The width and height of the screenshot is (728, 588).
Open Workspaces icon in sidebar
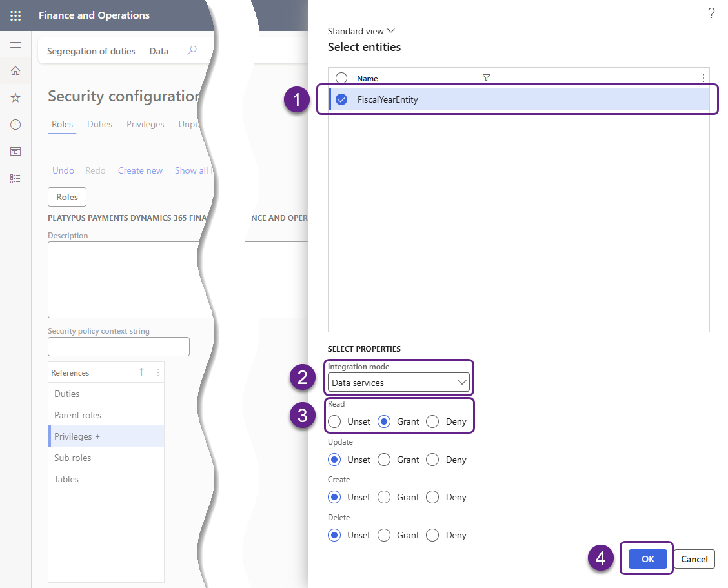click(15, 152)
